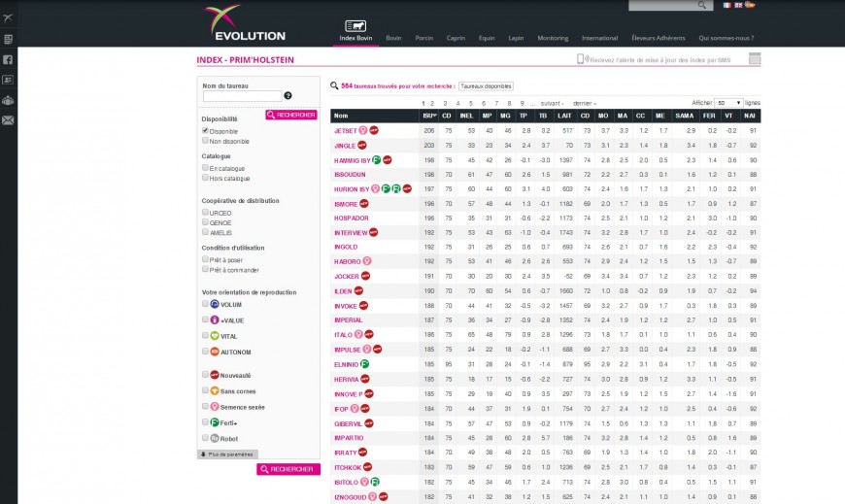Check the En catalogue checkbox
The image size is (845, 504).
205,168
